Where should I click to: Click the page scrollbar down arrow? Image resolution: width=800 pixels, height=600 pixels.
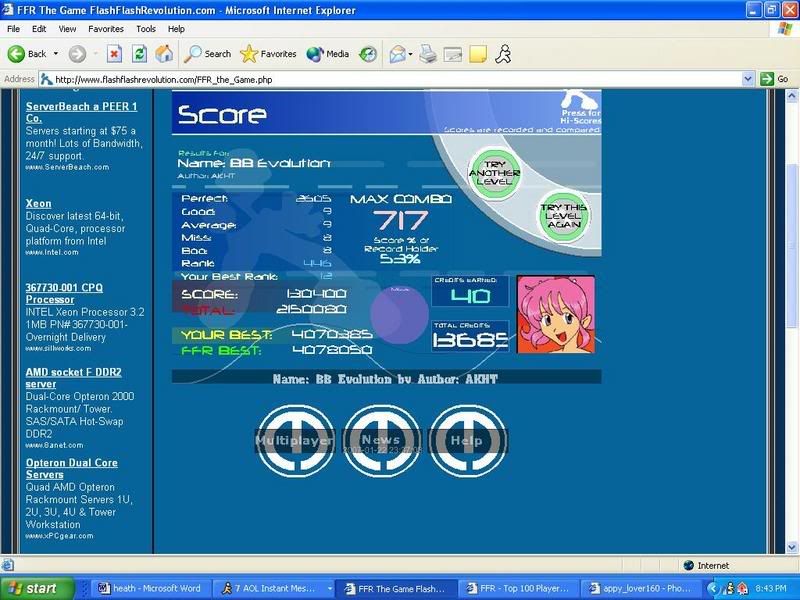792,547
